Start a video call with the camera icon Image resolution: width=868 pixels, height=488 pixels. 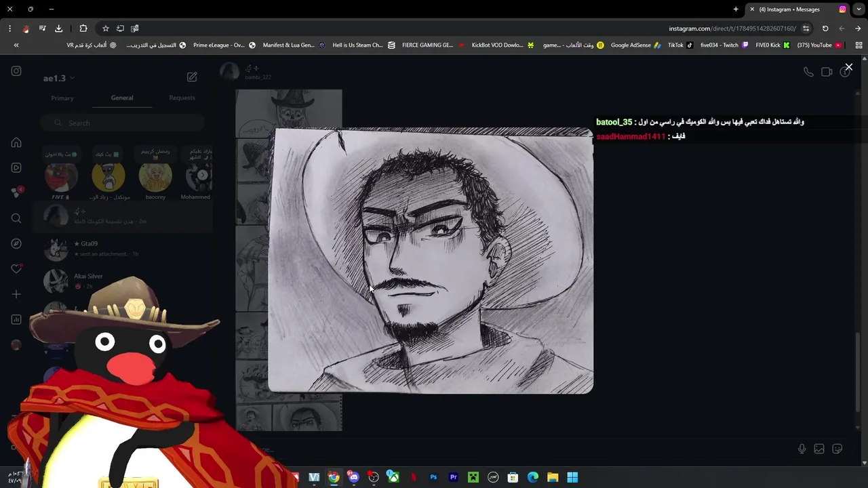point(827,72)
